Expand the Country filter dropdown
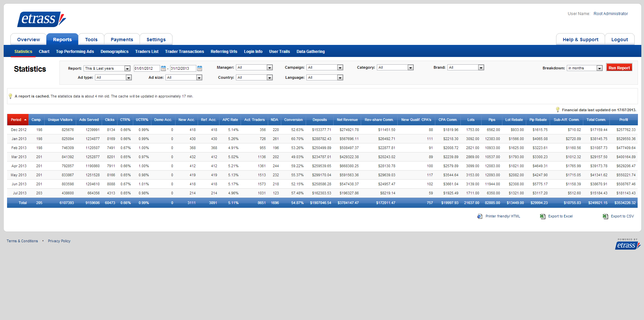Screen dimensions: 644x320 coord(269,78)
